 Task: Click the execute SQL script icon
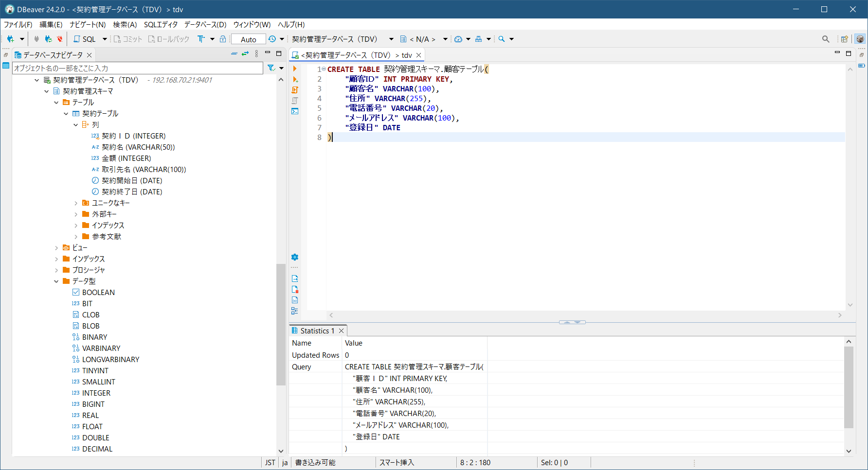coord(295,90)
